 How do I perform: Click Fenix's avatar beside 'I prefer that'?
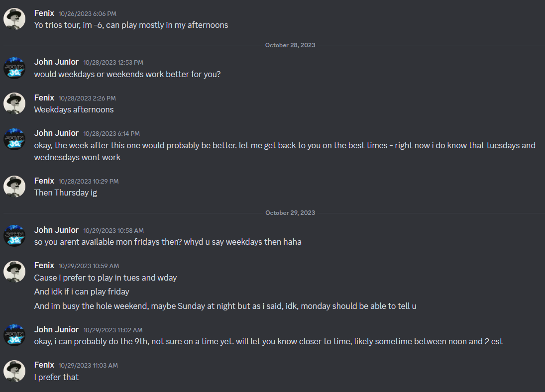pyautogui.click(x=14, y=371)
